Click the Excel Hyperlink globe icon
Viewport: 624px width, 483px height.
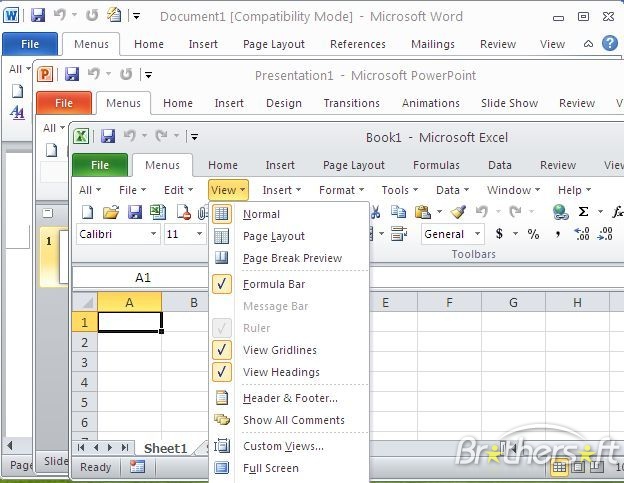pos(560,212)
